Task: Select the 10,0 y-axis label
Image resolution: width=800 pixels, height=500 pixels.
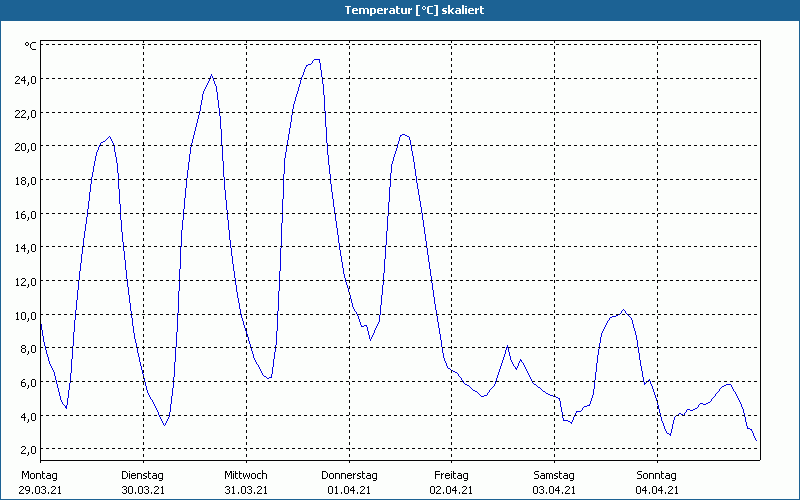Action: point(26,315)
